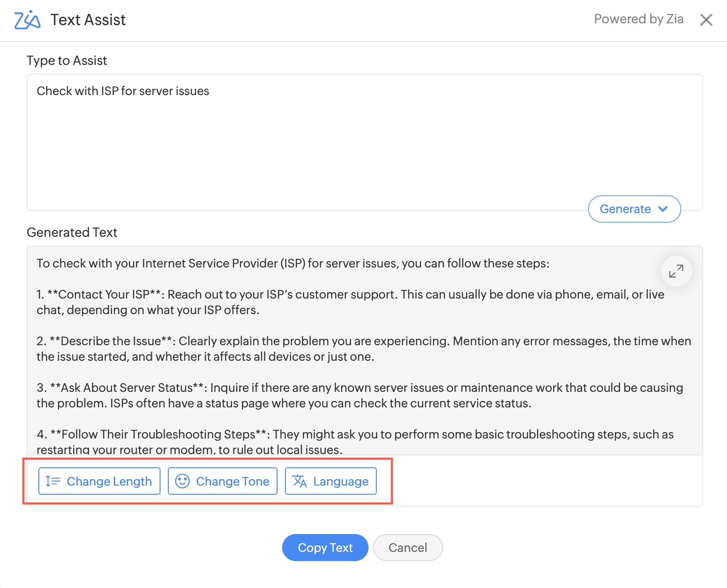This screenshot has height=588, width=727.
Task: Click the translate icon beside Language
Action: coord(299,481)
